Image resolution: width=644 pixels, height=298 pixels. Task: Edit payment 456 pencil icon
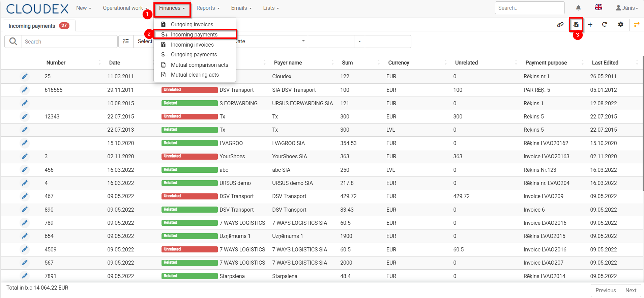(x=25, y=170)
